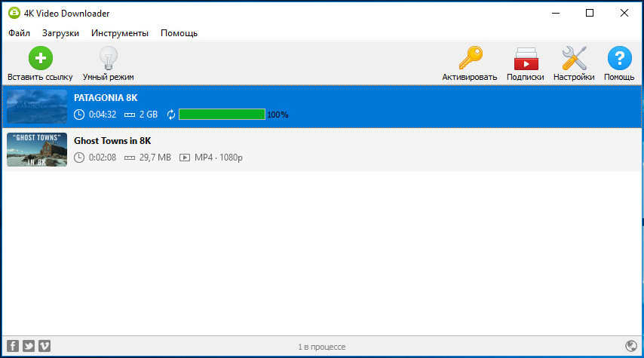This screenshot has width=644, height=358.
Task: Click the PATAGONIA 8K title
Action: (x=106, y=98)
